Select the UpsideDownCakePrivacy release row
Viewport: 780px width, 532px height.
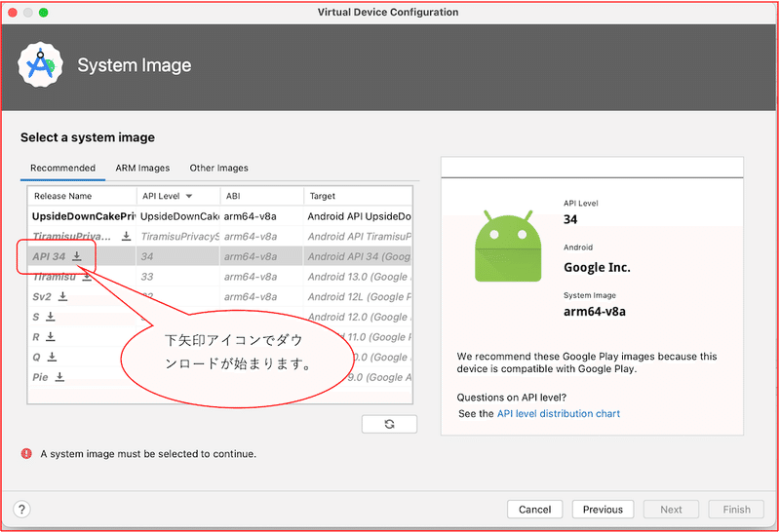[x=220, y=216]
